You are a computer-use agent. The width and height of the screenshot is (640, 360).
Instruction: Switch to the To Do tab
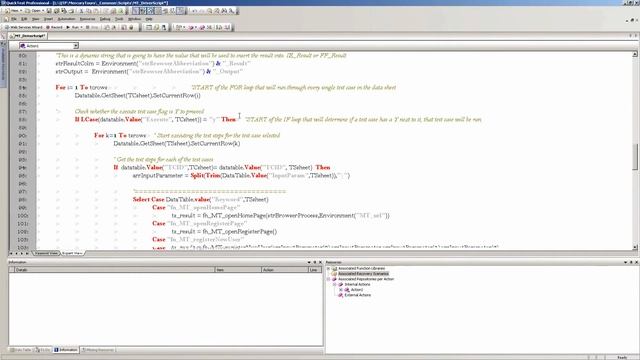[42, 350]
